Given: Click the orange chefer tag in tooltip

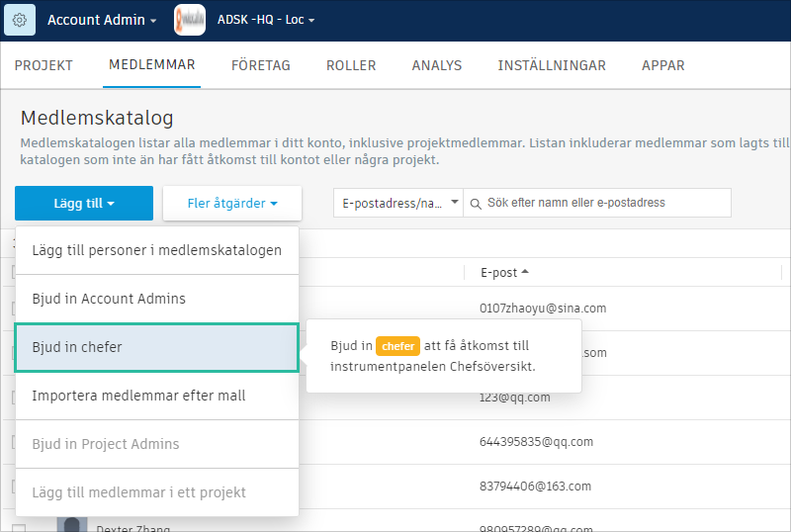Looking at the screenshot, I should [x=398, y=346].
